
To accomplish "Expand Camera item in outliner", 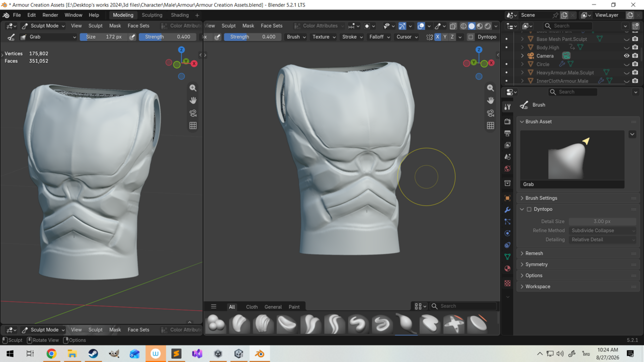I will click(522, 56).
